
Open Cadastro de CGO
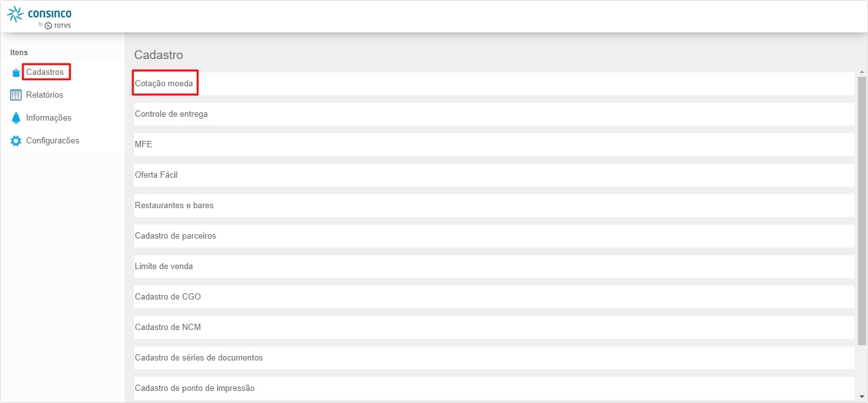[168, 297]
